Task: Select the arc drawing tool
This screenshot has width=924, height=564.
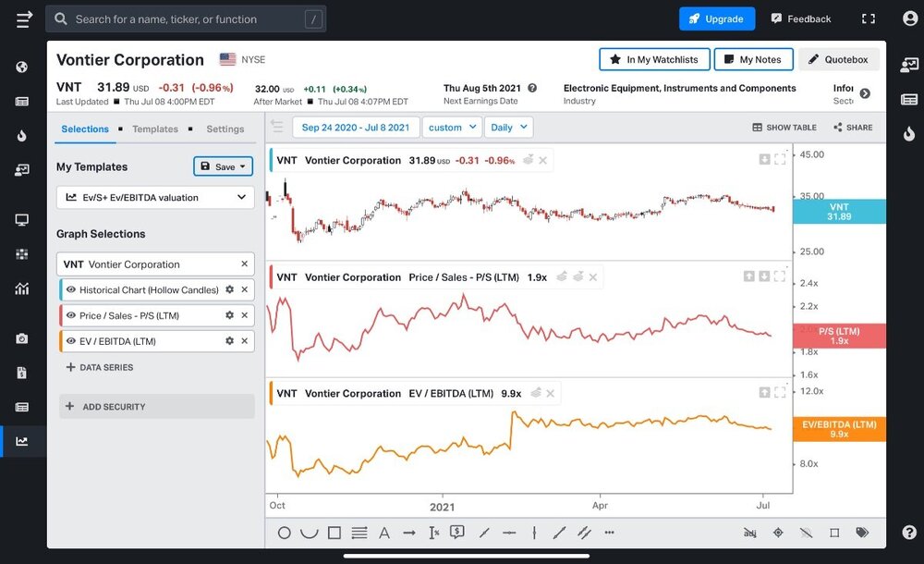Action: (x=309, y=533)
